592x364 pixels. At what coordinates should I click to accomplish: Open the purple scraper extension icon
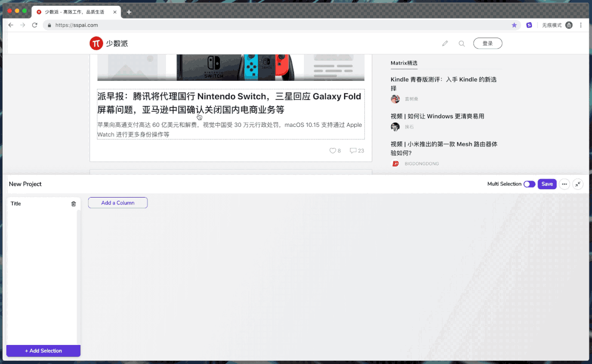pyautogui.click(x=529, y=25)
